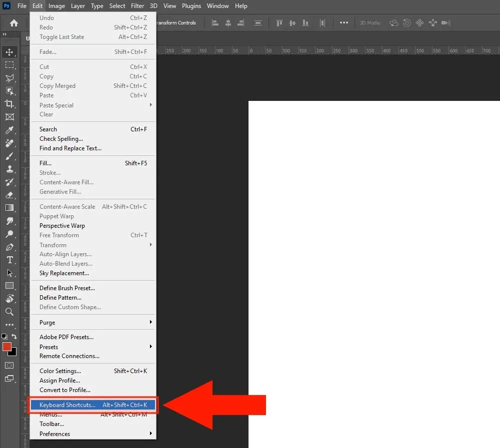
Task: Click align bottom edges icon
Action: [x=305, y=23]
